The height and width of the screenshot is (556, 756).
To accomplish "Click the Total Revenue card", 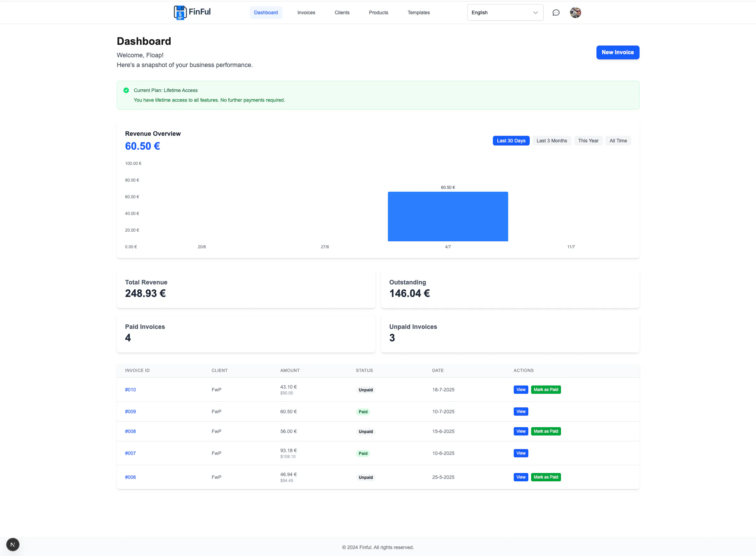I will pos(246,289).
